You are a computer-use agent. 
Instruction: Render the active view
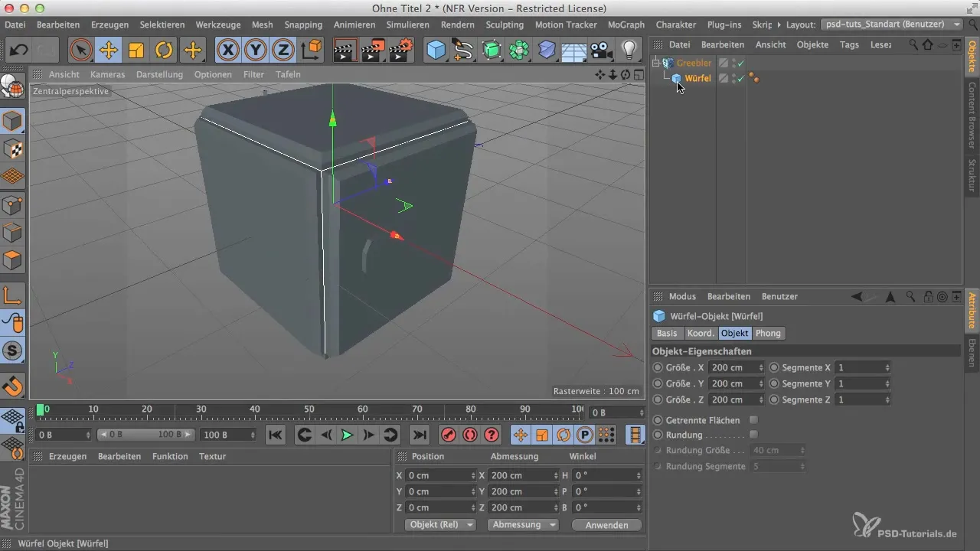pyautogui.click(x=346, y=51)
